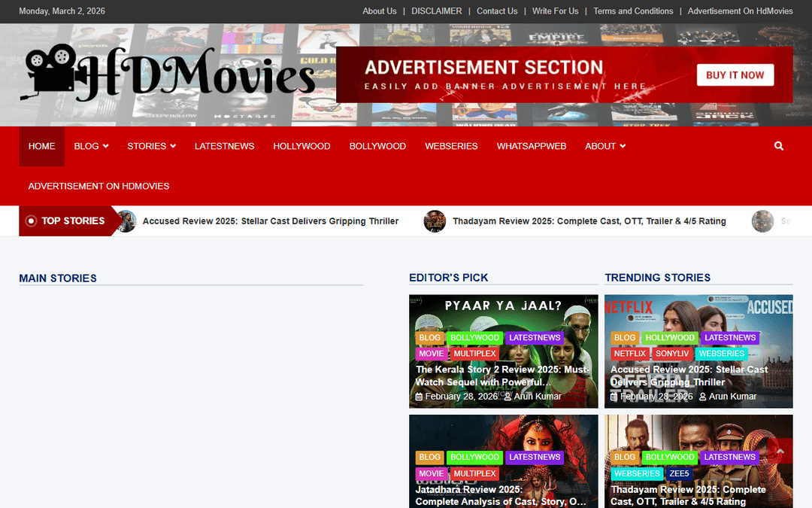
Task: Click the Advertisement Section banner
Action: 565,75
